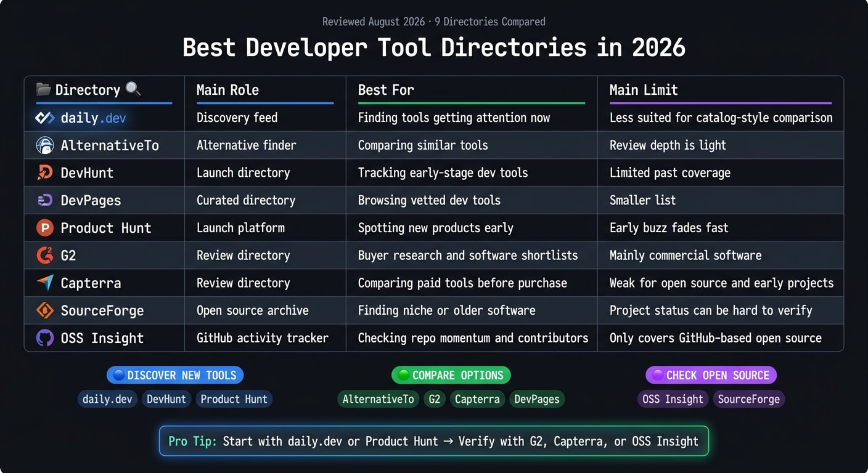Click the Directory column header text
This screenshot has width=868, height=473.
(88, 90)
